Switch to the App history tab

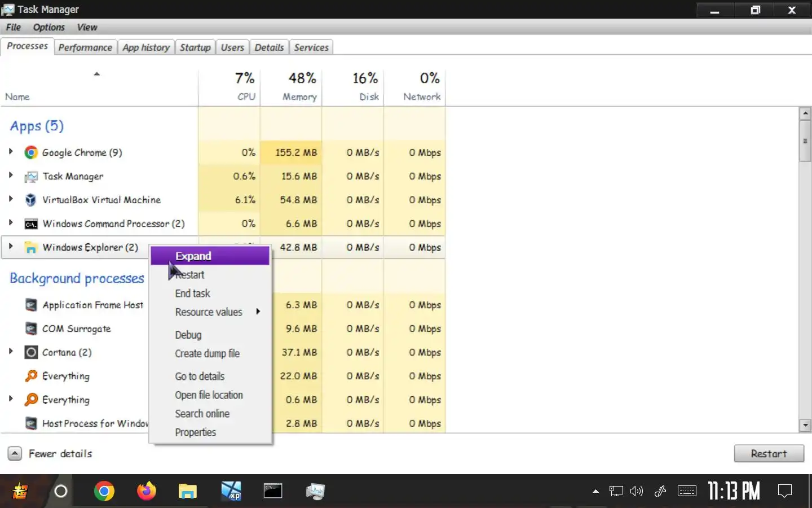[146, 47]
